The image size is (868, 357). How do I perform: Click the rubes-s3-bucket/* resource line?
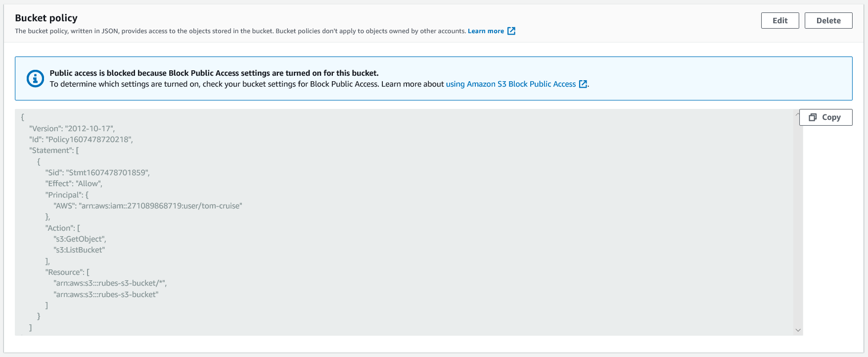(x=110, y=283)
